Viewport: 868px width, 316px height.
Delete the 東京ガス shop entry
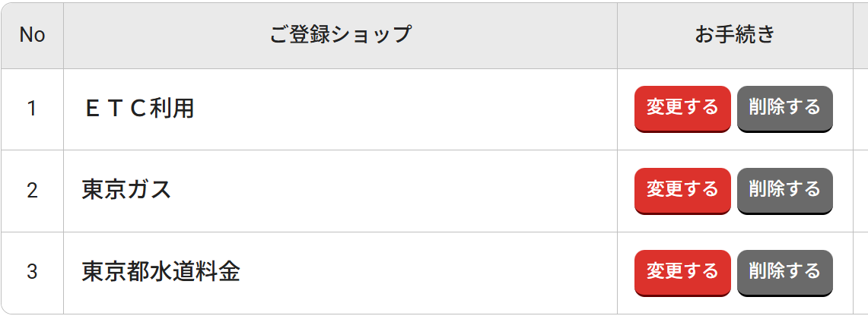[784, 190]
